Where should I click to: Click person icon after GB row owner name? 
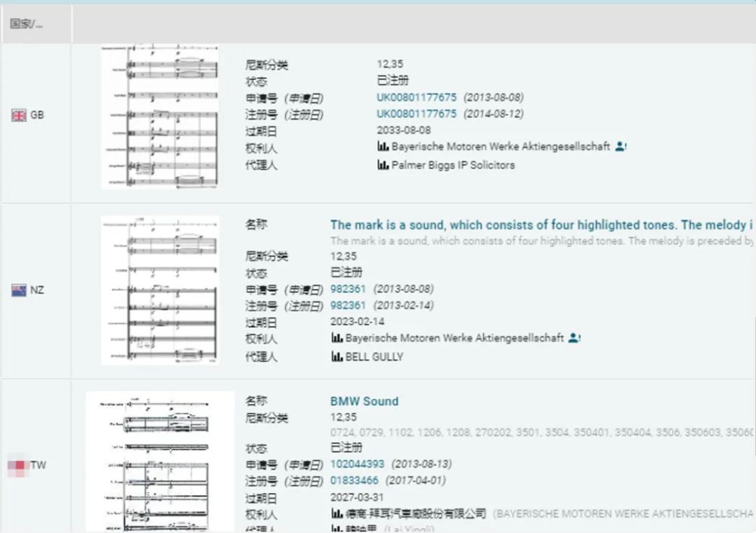621,147
